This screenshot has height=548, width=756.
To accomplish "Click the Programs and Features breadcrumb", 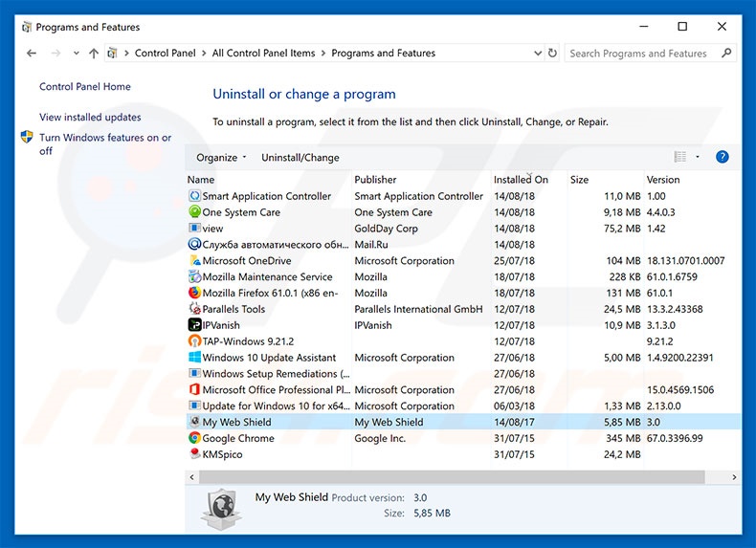I will (x=384, y=53).
